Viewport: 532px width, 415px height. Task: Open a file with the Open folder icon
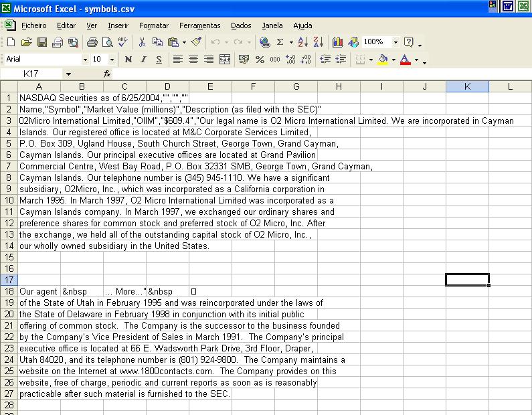click(x=26, y=42)
